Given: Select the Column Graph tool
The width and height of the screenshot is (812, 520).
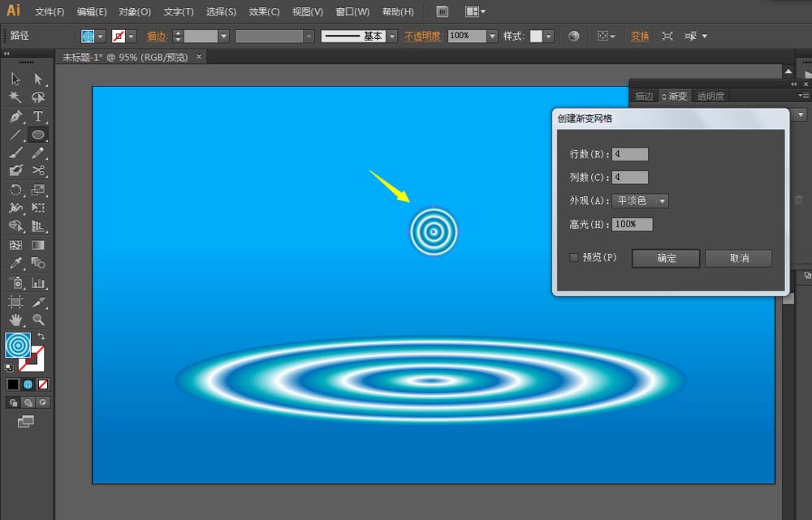Looking at the screenshot, I should 38,282.
